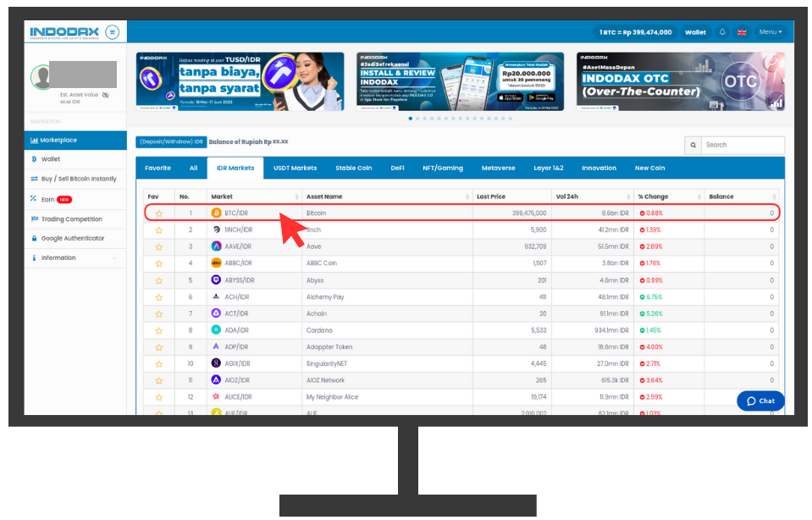Viewport: 812px width, 520px height.
Task: Open the Metaverse tab
Action: coord(498,168)
